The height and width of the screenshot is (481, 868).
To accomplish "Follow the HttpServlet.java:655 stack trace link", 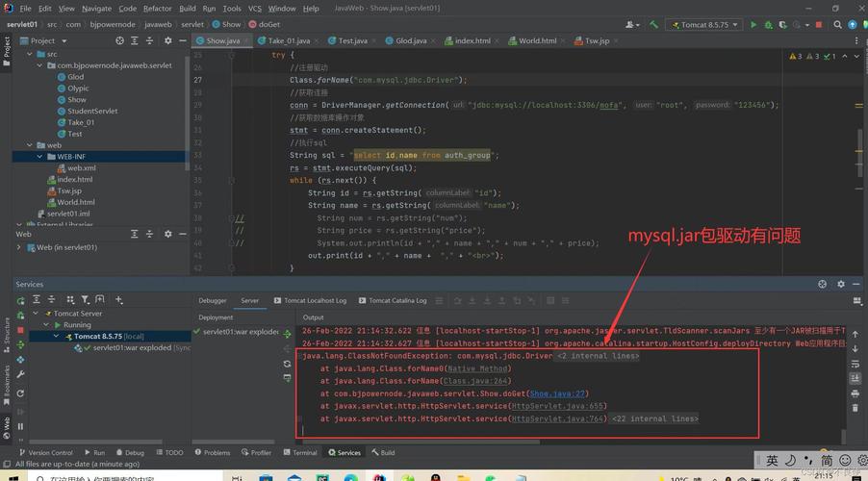I will (x=557, y=406).
